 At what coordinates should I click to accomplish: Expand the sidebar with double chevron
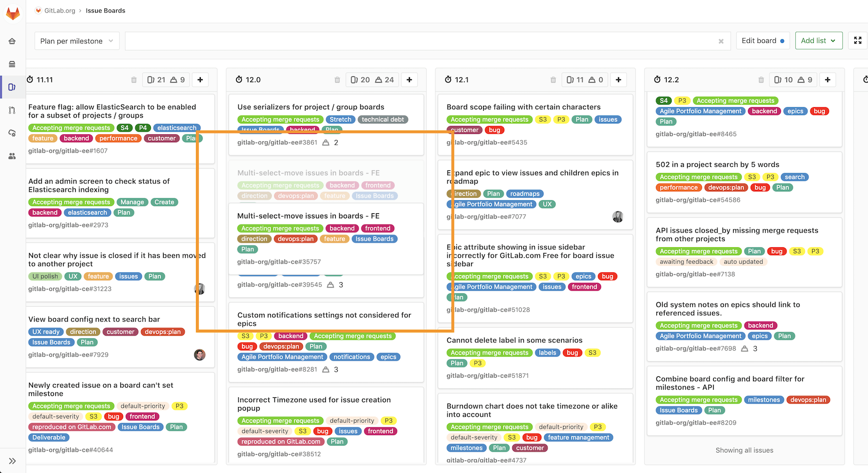click(13, 461)
